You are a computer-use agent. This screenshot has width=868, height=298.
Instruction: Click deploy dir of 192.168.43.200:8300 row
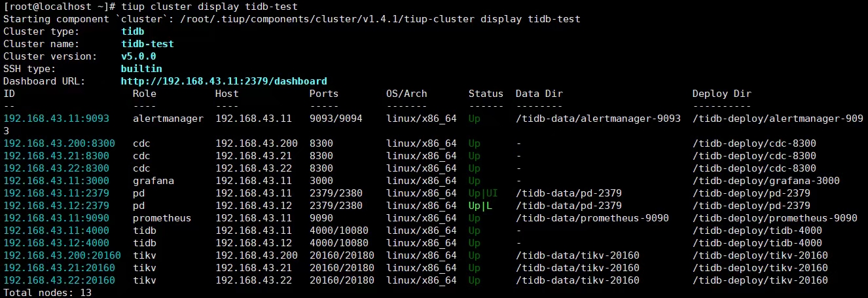click(754, 143)
